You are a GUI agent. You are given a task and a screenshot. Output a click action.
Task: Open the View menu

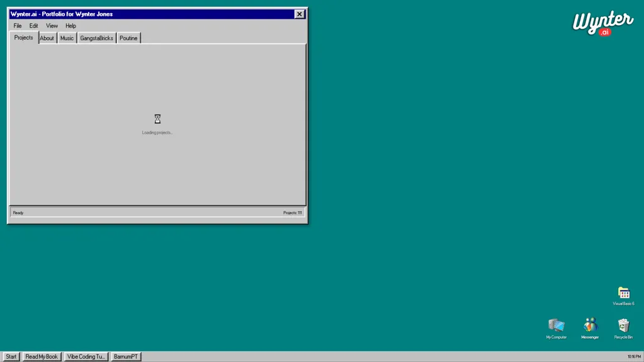click(x=52, y=26)
